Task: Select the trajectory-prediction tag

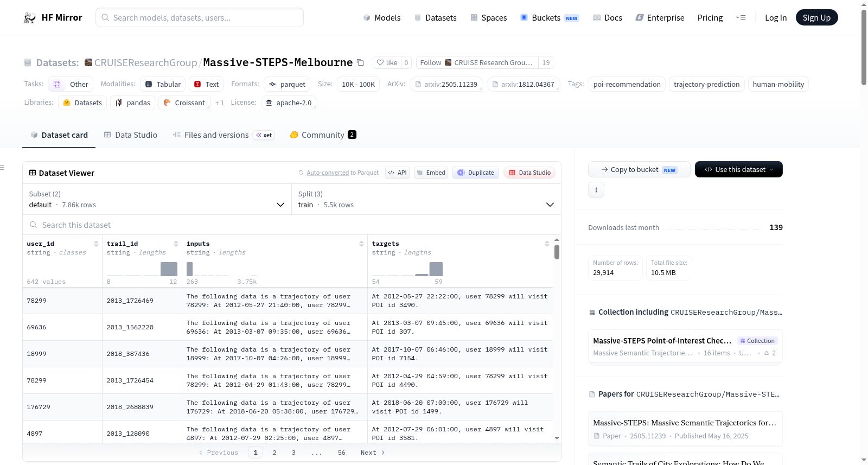Action: point(706,84)
